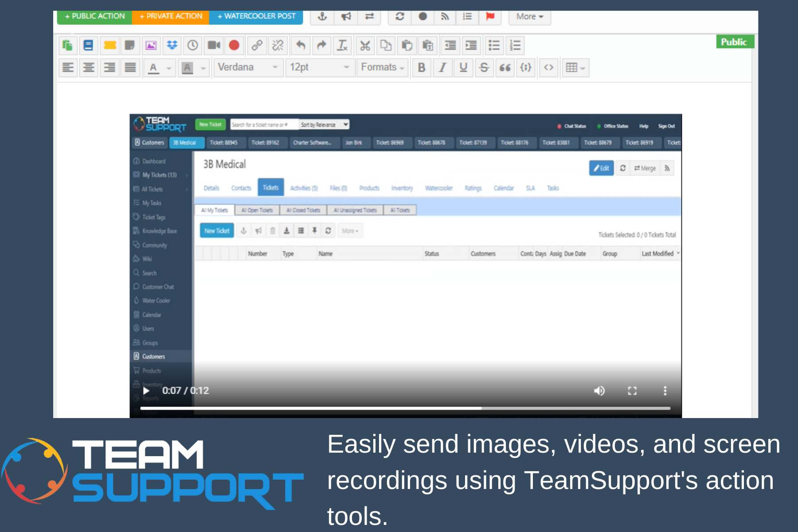The image size is (798, 532).
Task: Toggle numbered list formatting
Action: click(x=515, y=45)
